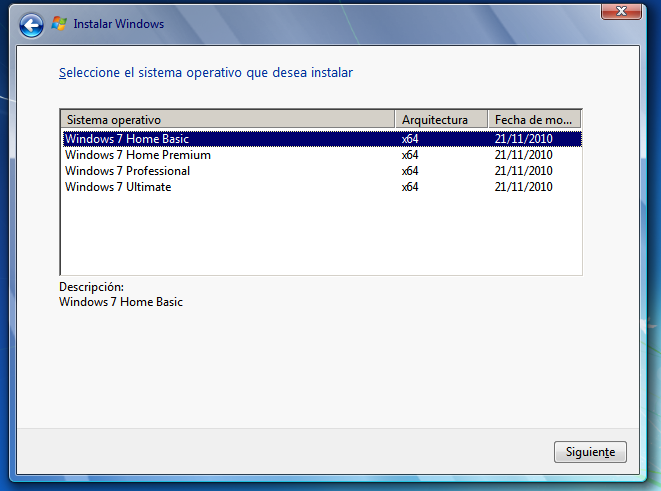Click the Descripción: label
Screen dimensions: 661x491
91,287
